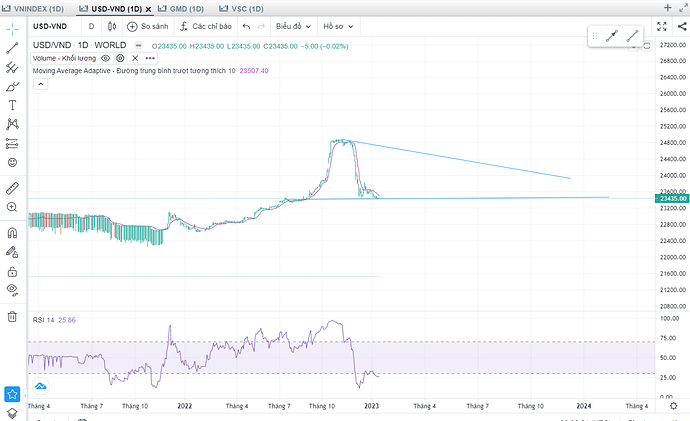
Task: Toggle hide all drawings eye icon
Action: (13, 290)
